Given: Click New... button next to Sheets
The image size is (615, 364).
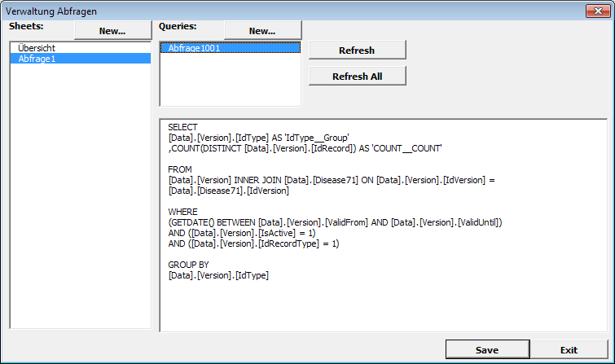Looking at the screenshot, I should pos(112,31).
